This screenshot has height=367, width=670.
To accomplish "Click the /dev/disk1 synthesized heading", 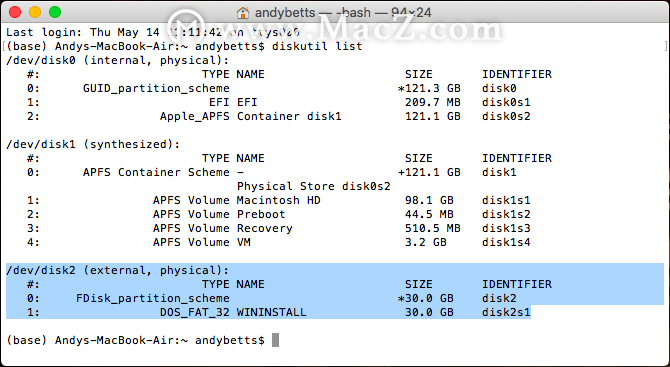I will point(93,144).
